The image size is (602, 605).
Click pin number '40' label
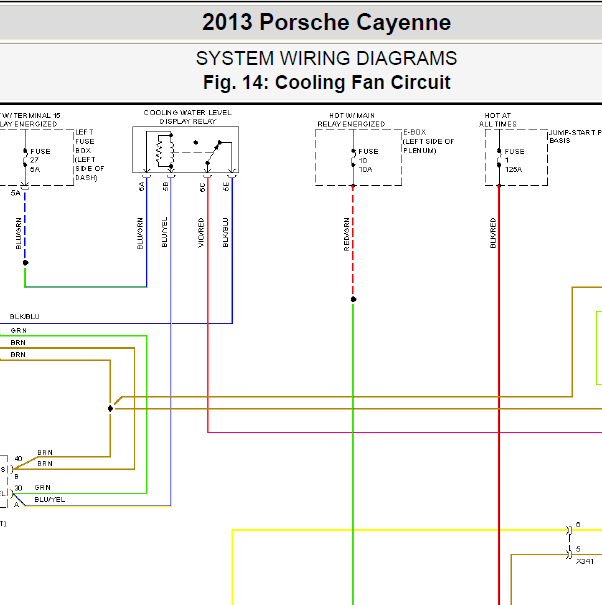click(18, 458)
